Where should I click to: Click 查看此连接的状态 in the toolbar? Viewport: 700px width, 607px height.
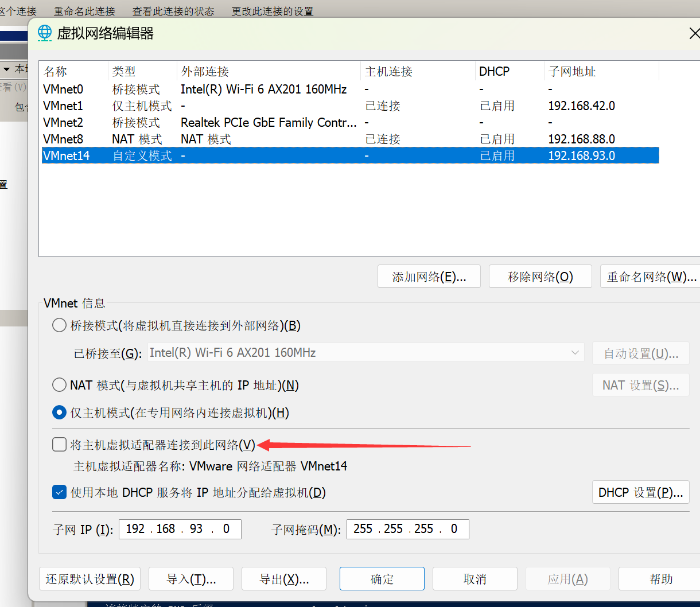pos(173,11)
